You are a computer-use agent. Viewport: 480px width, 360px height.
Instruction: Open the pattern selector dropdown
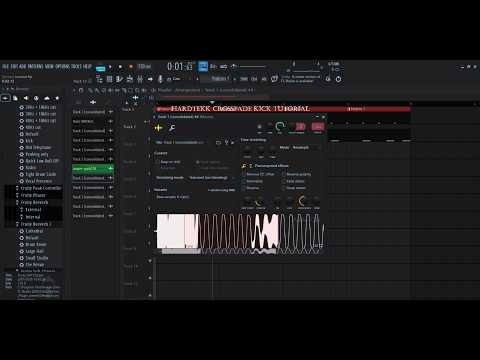(x=220, y=79)
